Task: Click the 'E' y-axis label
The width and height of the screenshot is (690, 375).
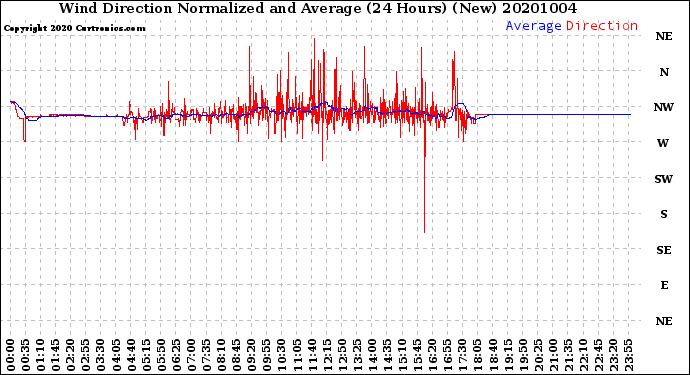Action: pyautogui.click(x=664, y=286)
